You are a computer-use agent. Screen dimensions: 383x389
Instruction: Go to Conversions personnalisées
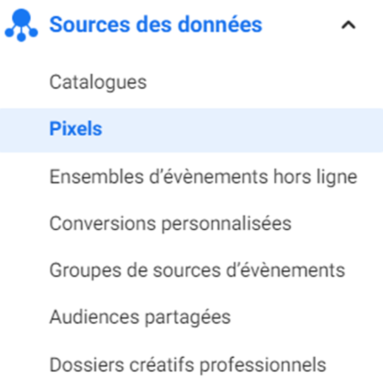(170, 223)
